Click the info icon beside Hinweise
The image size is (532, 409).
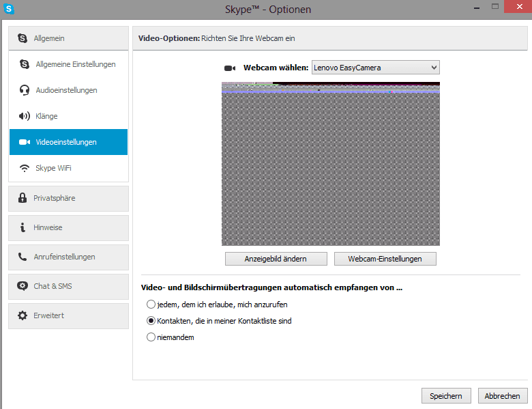[23, 227]
